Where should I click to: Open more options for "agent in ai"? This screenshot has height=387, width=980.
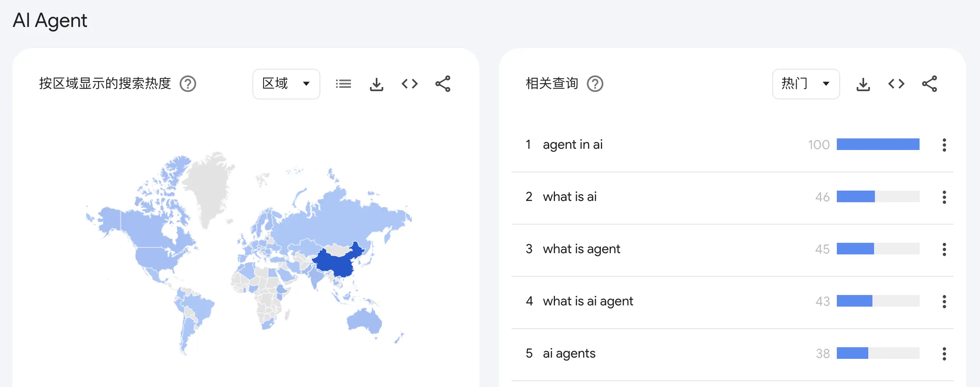pos(944,145)
